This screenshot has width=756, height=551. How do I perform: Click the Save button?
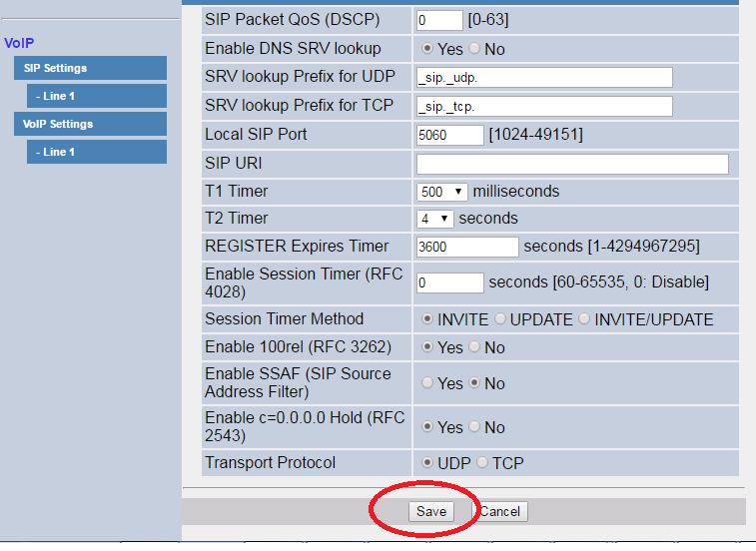click(x=430, y=511)
